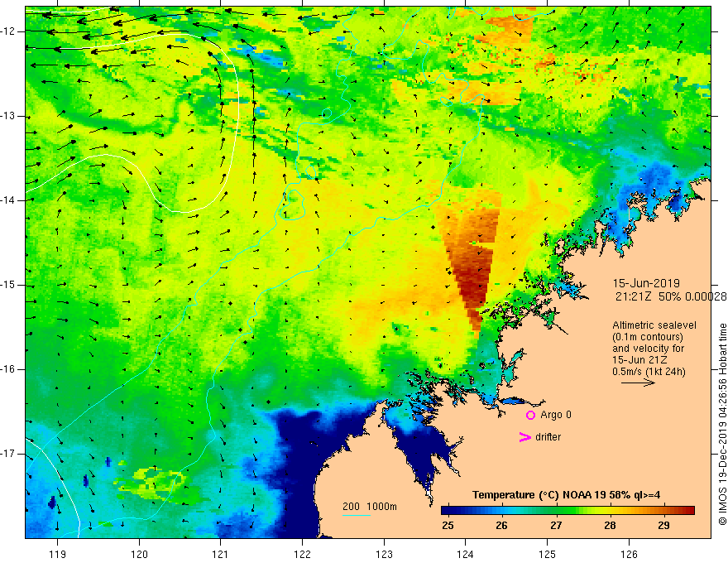Viewport: 728px width, 563px height.
Task: Click the 123 longitude axis label
Action: click(x=384, y=554)
